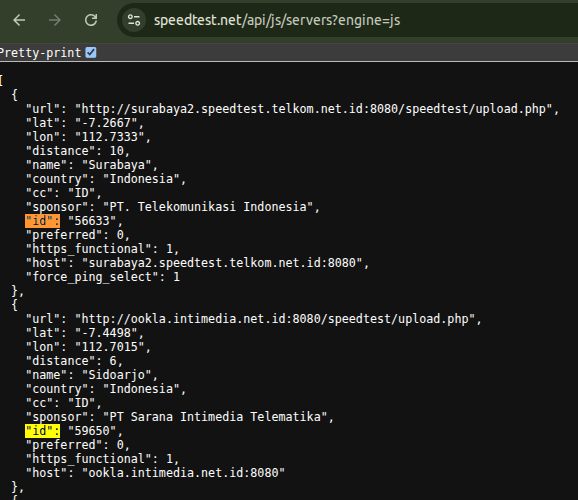The image size is (578, 500).
Task: Click the name value "Sidoarjo"
Action: (117, 375)
